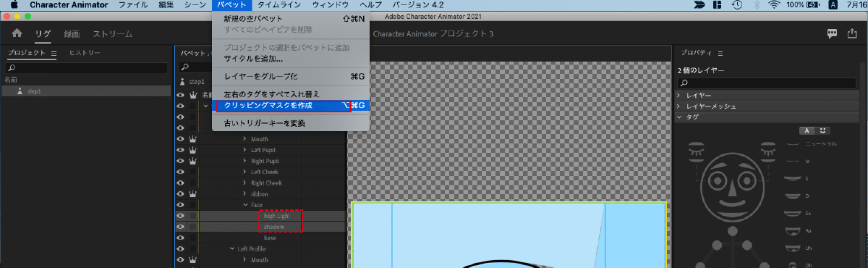Image resolution: width=868 pixels, height=268 pixels.
Task: Click the share export icon
Action: click(x=852, y=33)
